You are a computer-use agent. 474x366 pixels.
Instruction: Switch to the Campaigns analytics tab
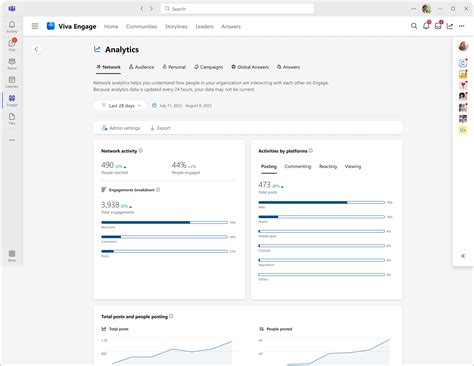[x=209, y=67]
